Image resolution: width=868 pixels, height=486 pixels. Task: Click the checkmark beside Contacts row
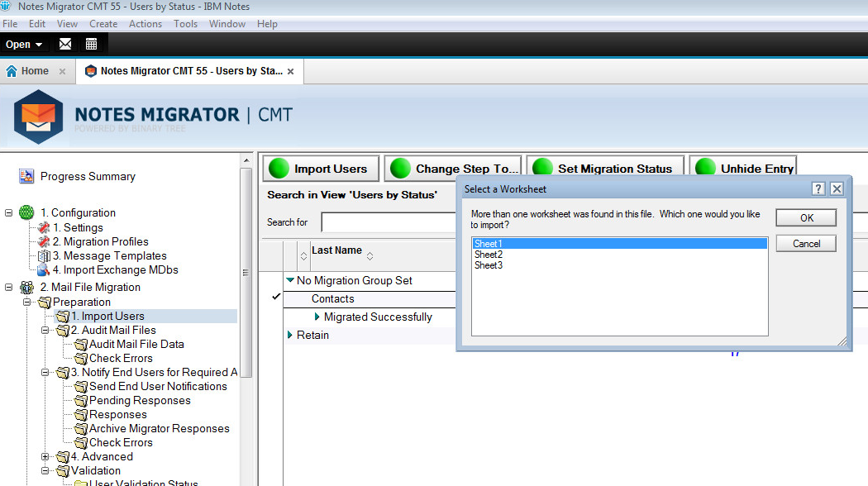tap(276, 297)
